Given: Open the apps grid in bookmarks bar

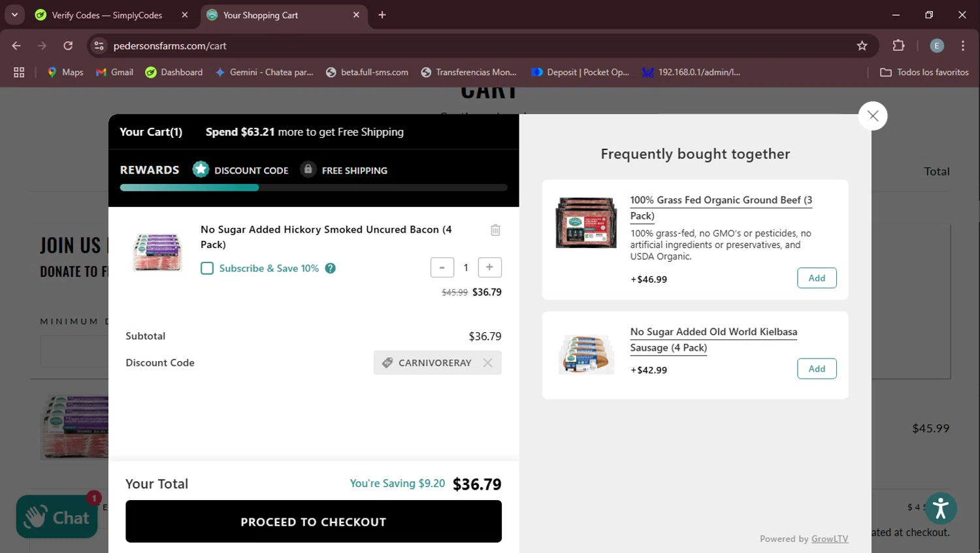Looking at the screenshot, I should (x=19, y=72).
